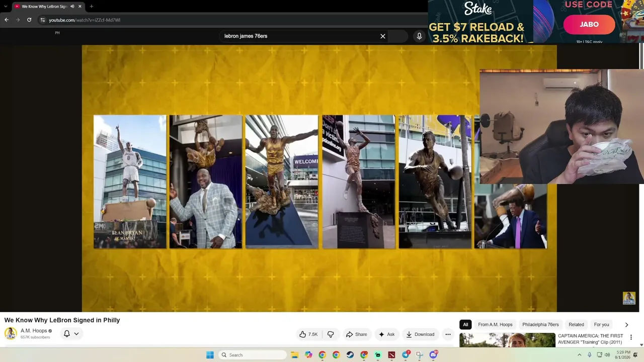The height and width of the screenshot is (362, 644).
Task: Open Steam from the taskbar
Action: pyautogui.click(x=350, y=355)
